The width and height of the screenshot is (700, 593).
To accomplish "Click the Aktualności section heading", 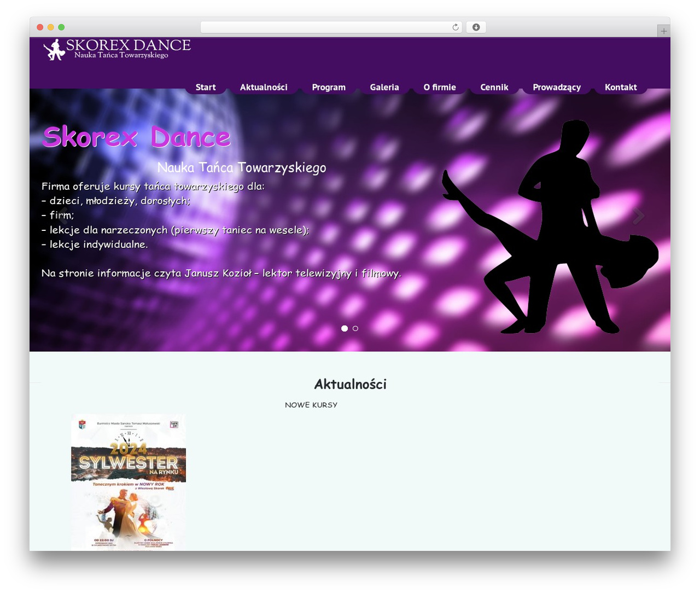I will (350, 384).
